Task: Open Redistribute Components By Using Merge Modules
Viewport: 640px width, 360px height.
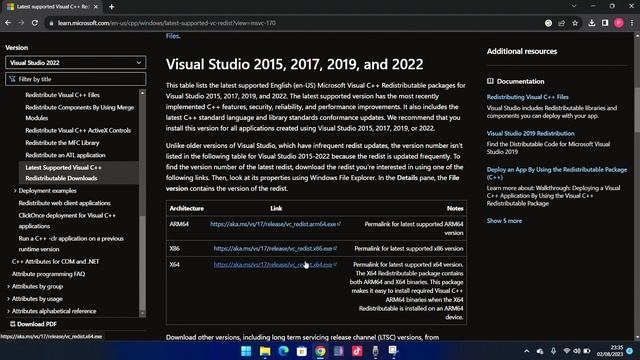Action: tap(80, 113)
